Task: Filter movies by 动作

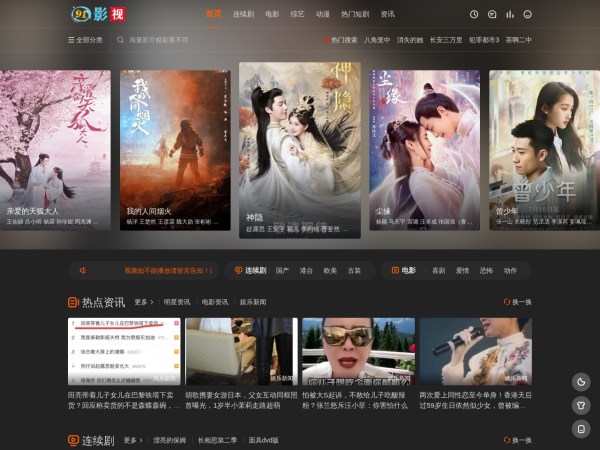Action: point(510,271)
